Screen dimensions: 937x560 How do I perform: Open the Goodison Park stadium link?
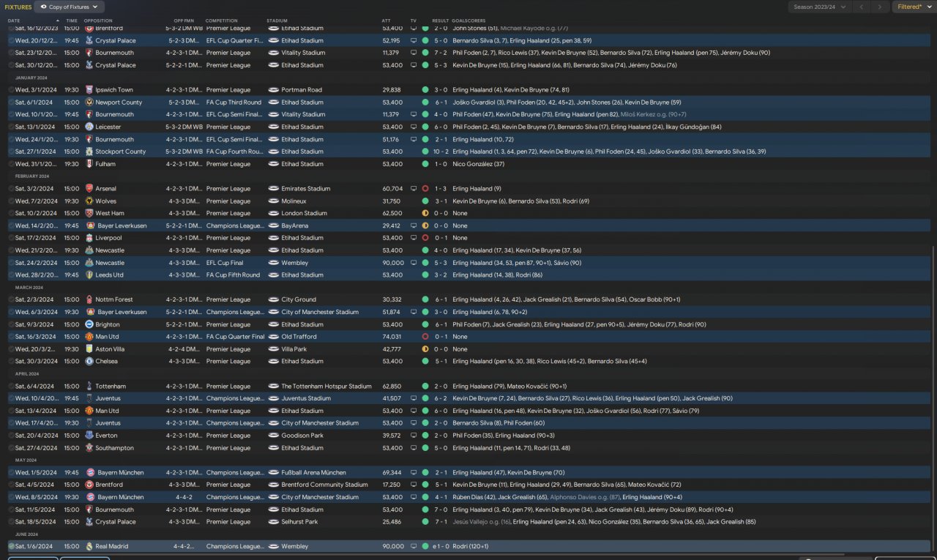302,436
